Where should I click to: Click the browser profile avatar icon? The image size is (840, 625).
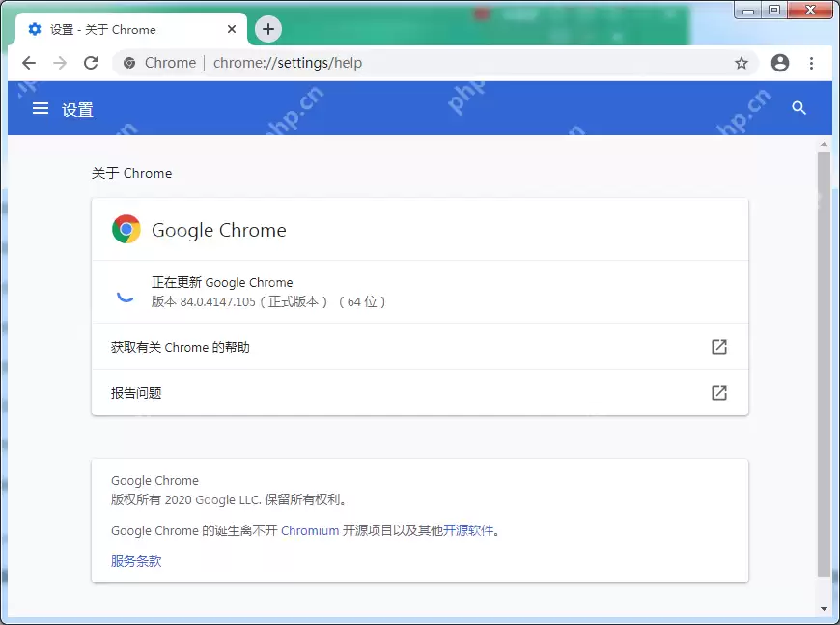click(x=779, y=62)
